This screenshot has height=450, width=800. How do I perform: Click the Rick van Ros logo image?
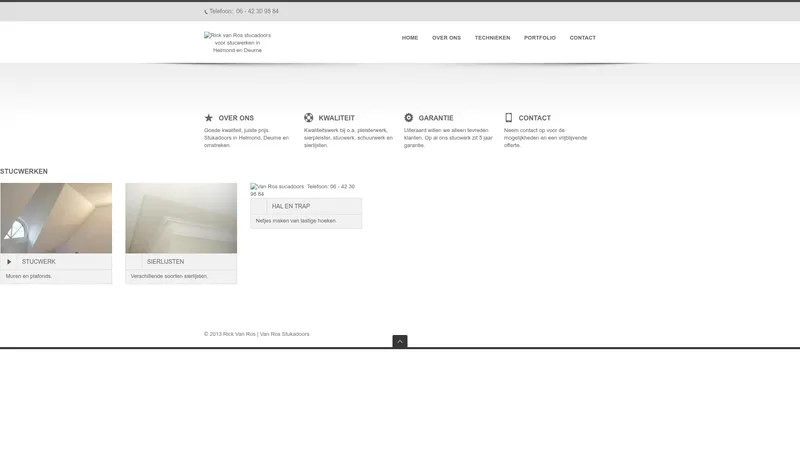point(237,43)
